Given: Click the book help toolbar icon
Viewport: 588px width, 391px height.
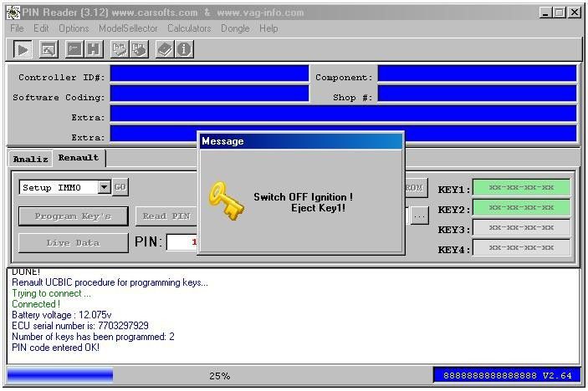Looking at the screenshot, I should (165, 49).
